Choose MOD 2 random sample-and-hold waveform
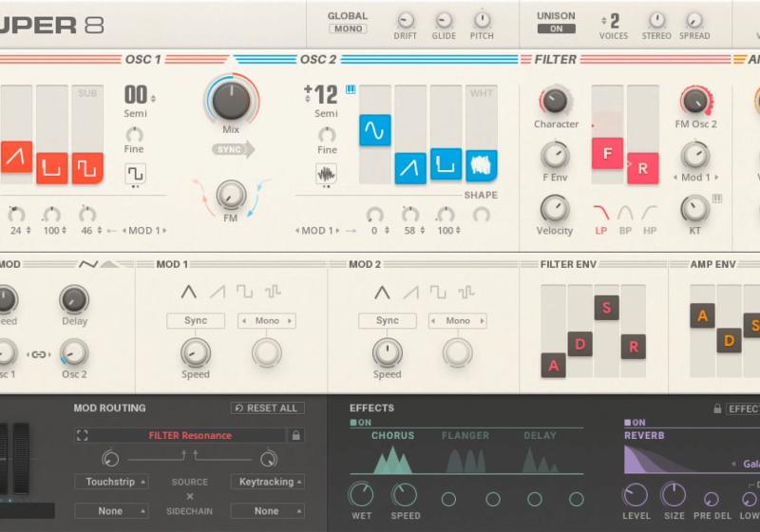 [x=465, y=293]
